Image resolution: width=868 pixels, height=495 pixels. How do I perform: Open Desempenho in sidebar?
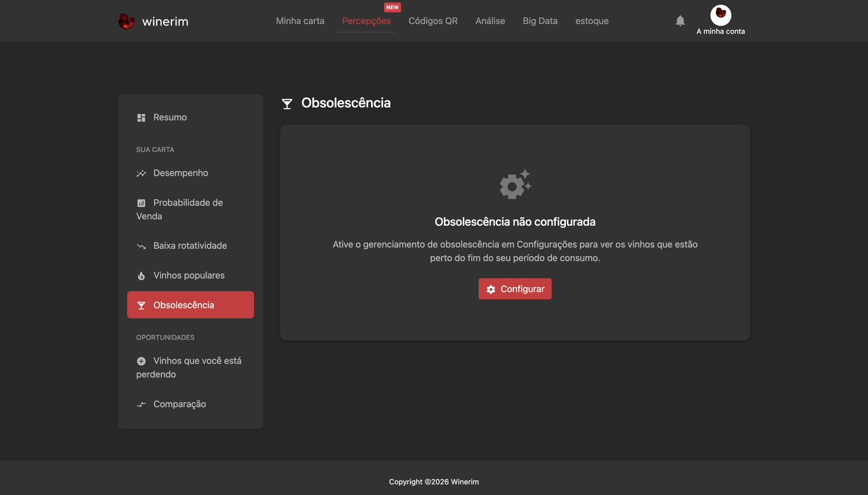tap(190, 173)
